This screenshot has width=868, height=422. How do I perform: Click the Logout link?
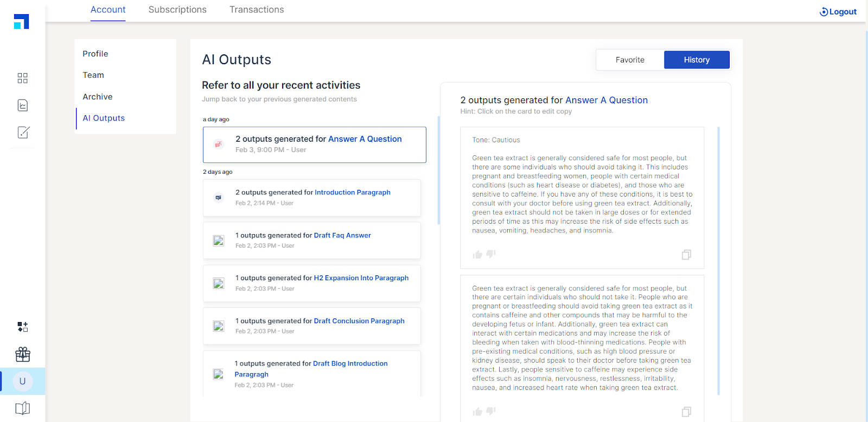pyautogui.click(x=838, y=12)
